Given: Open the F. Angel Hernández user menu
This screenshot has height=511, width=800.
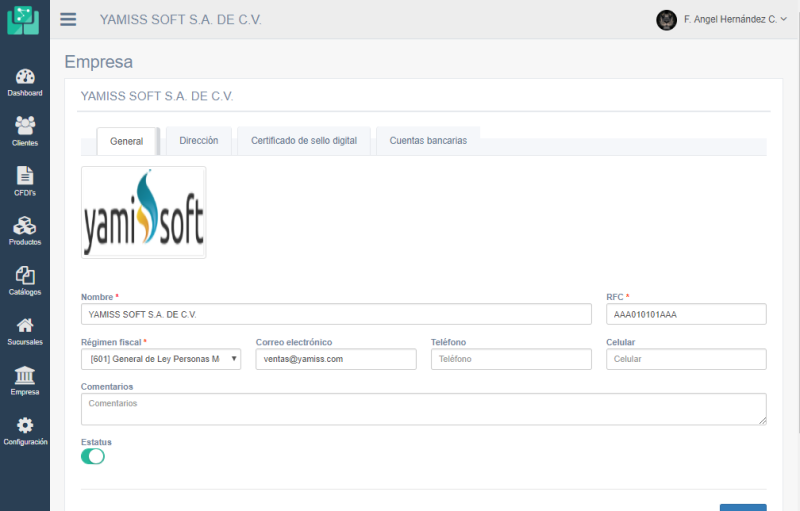Looking at the screenshot, I should 722,20.
